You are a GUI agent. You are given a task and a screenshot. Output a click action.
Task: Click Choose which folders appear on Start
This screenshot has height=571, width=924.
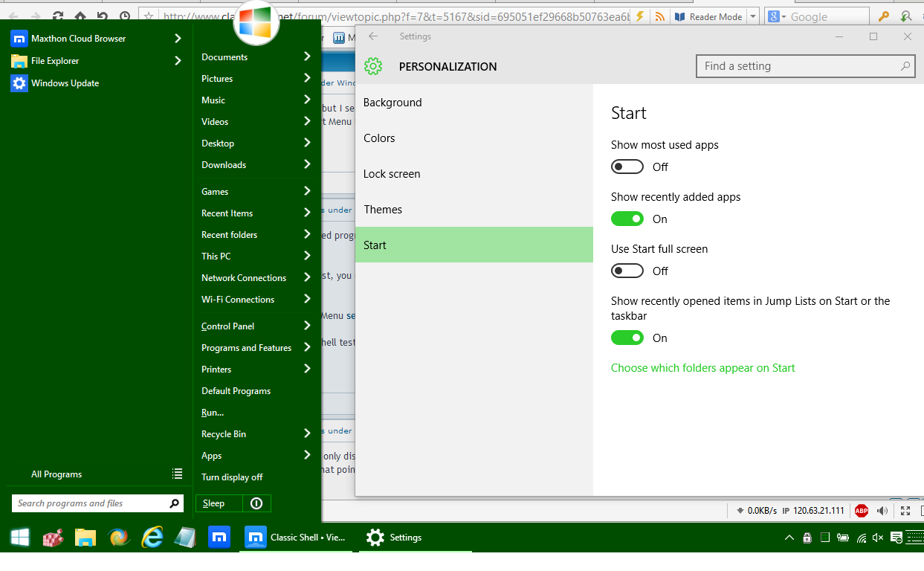click(703, 368)
